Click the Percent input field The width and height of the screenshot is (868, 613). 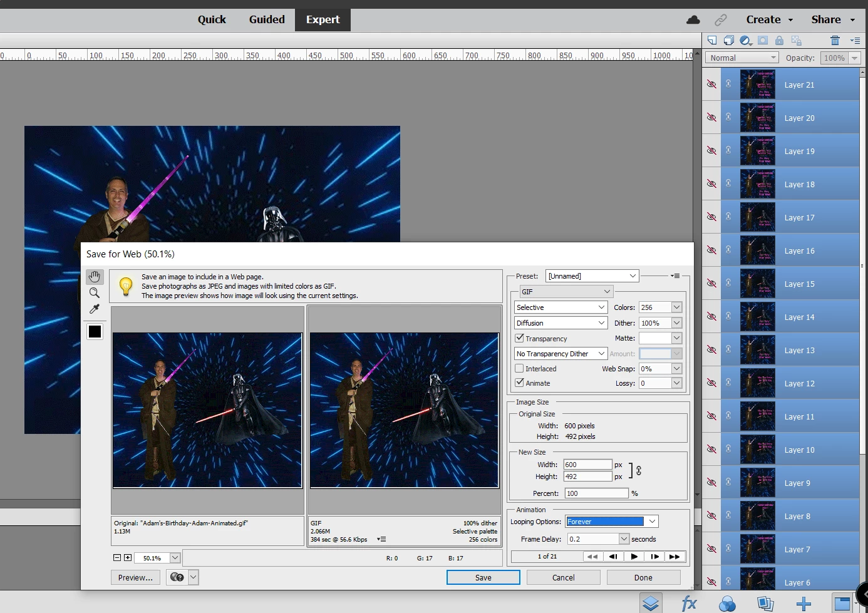pos(596,493)
